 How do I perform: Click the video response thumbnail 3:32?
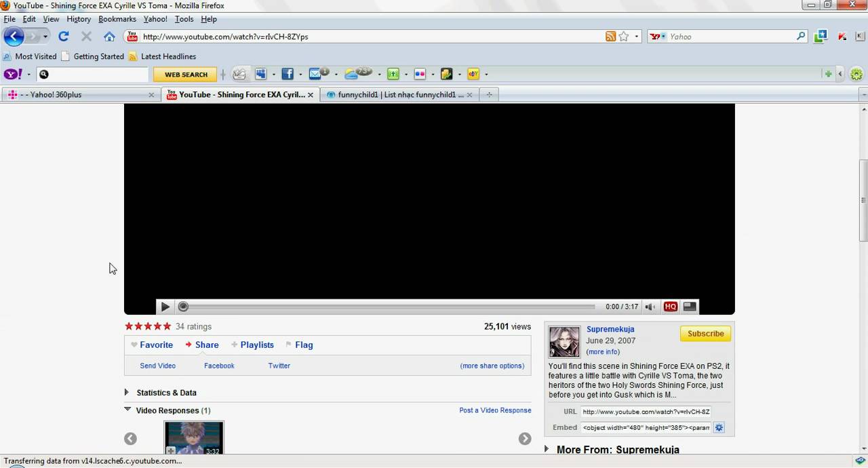coord(194,438)
